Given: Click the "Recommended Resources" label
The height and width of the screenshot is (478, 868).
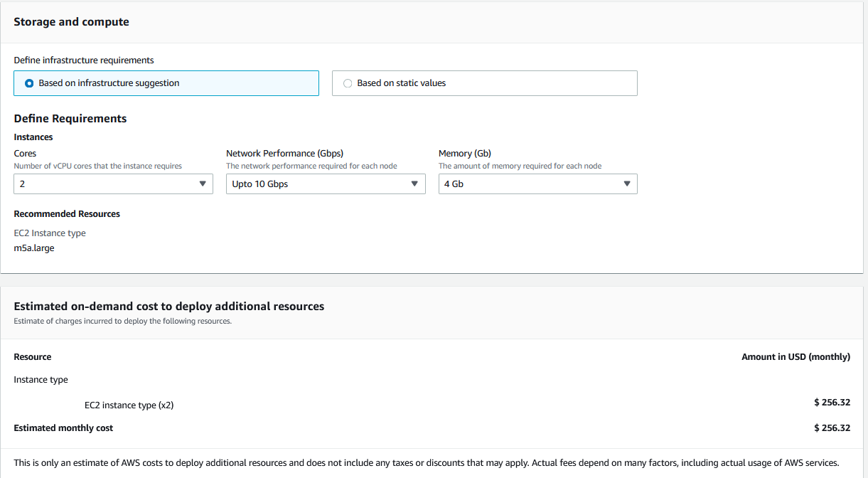Looking at the screenshot, I should [67, 214].
